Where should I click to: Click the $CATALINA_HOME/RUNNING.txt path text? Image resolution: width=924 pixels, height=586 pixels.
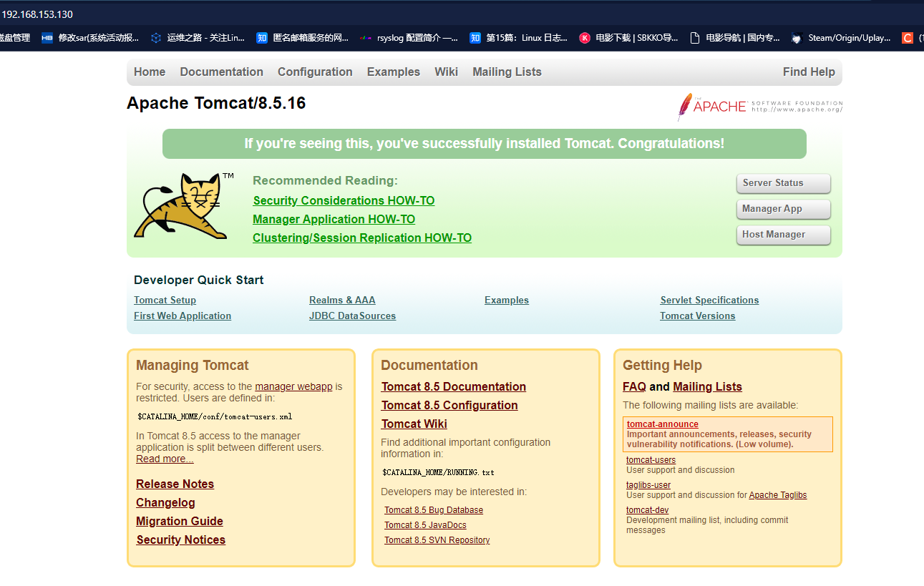point(438,472)
